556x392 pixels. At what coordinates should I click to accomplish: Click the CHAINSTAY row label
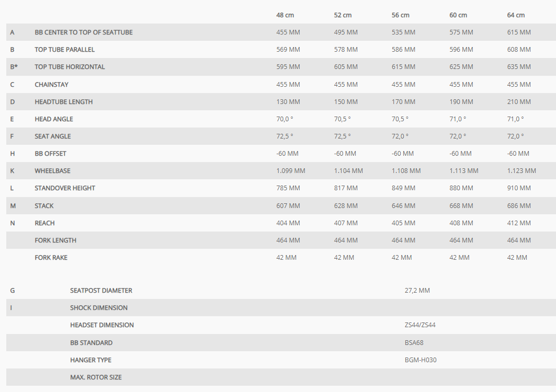(51, 85)
